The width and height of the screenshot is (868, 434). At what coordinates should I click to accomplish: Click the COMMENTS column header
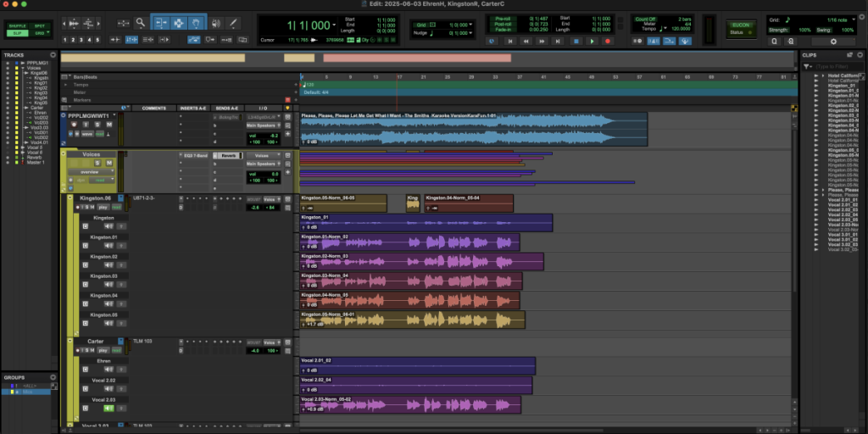153,108
